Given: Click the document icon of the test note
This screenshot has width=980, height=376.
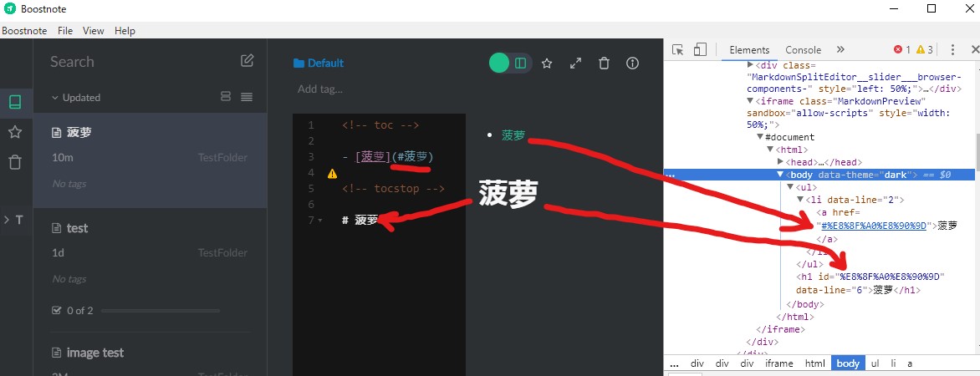Looking at the screenshot, I should tap(57, 229).
